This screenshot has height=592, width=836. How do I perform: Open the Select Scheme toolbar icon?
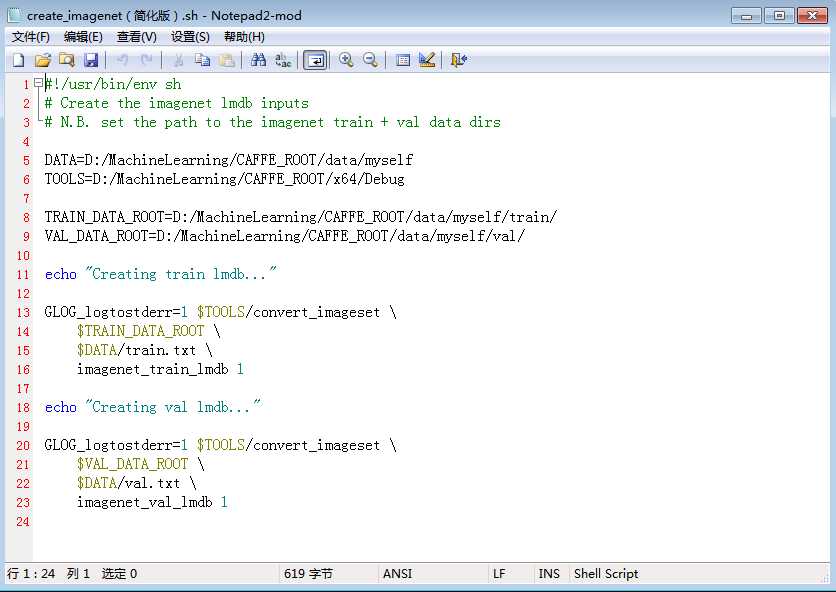[403, 60]
